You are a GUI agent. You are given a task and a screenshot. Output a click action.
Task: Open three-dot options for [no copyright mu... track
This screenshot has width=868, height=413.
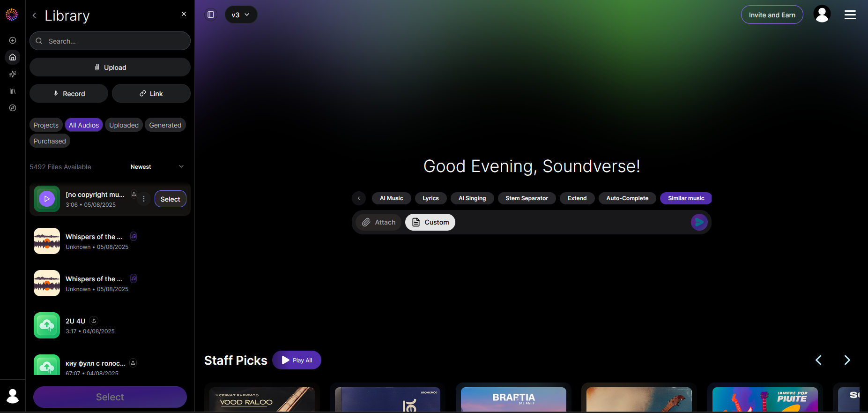click(144, 199)
